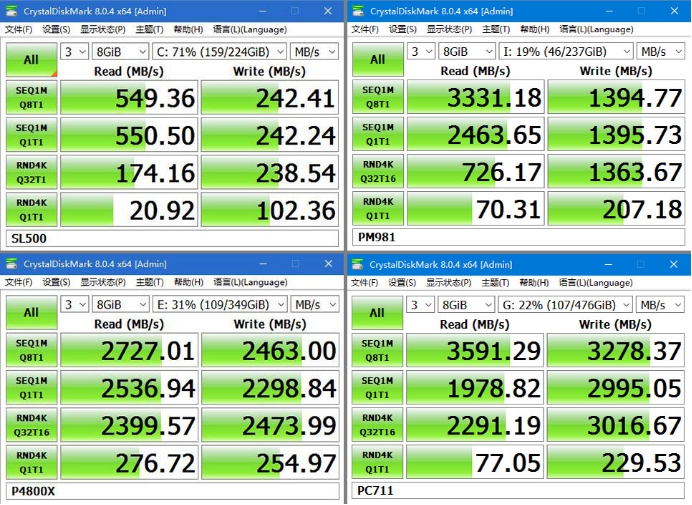Start RND4K Q1T1 test in SL500 window

31,211
